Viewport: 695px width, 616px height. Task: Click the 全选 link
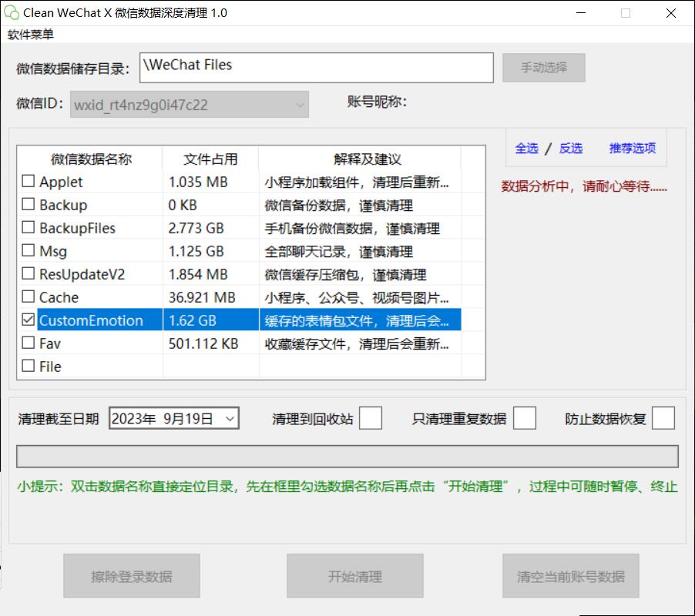tap(526, 149)
